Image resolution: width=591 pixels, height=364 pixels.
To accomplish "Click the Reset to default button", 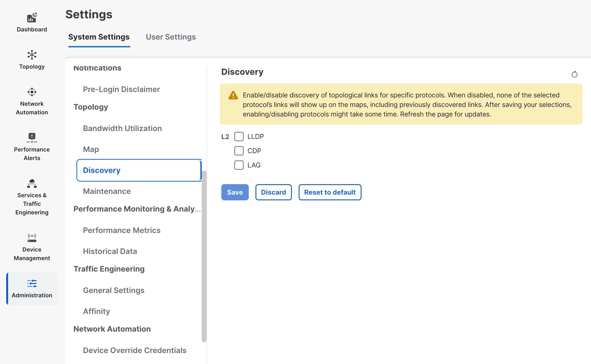I will (330, 192).
